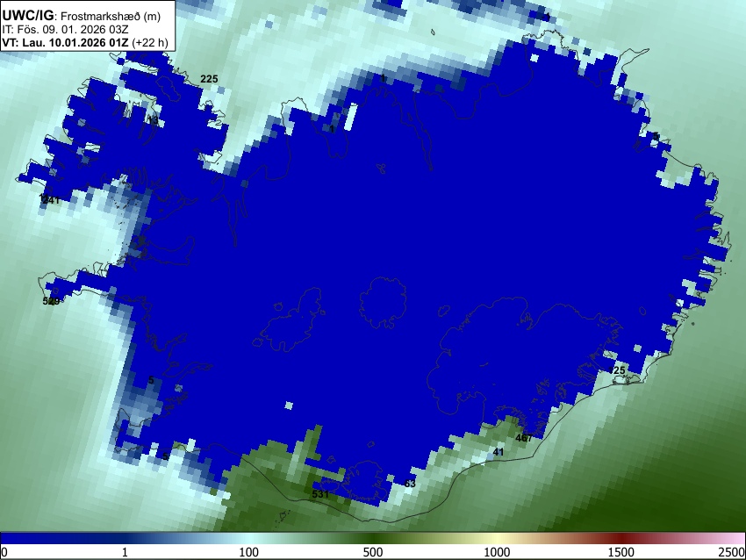This screenshot has width=746, height=560.
Task: Click the map value '529'
Action: tap(52, 301)
